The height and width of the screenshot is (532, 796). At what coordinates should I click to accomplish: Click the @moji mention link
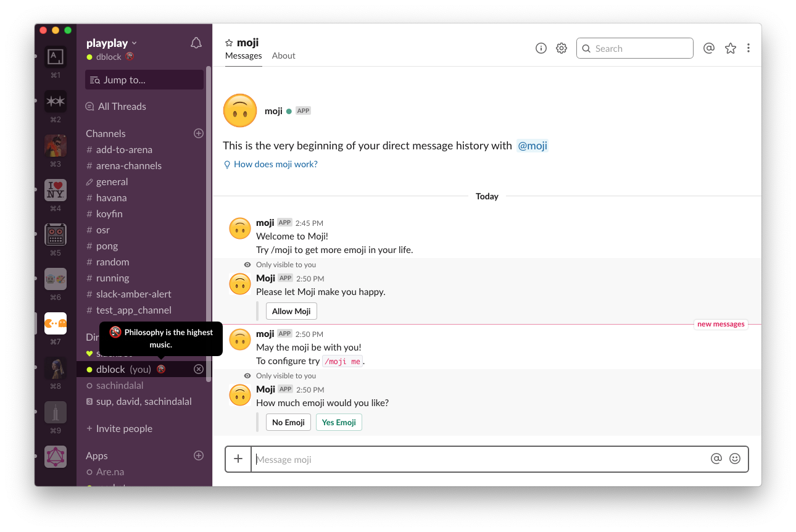click(x=533, y=146)
